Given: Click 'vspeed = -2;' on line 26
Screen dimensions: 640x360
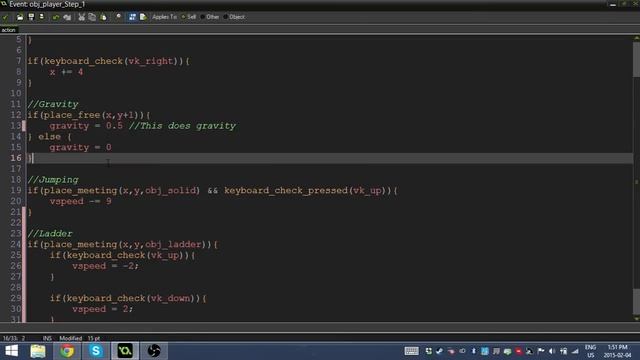Looking at the screenshot, I should pos(105,266).
